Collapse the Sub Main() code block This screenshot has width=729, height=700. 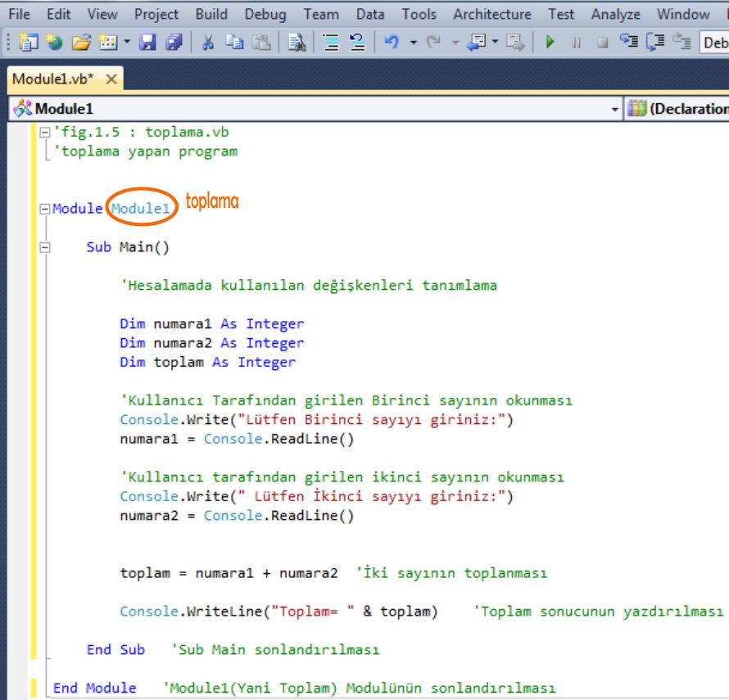click(x=44, y=247)
